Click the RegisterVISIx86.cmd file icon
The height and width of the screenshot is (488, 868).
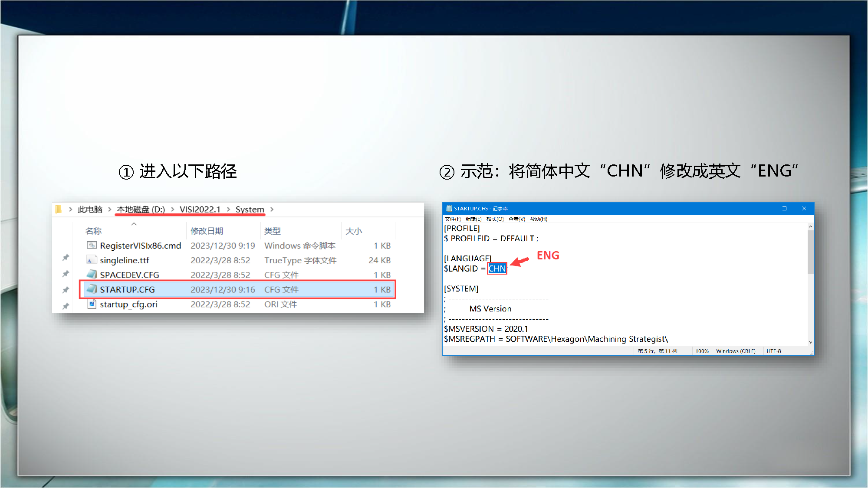(x=92, y=245)
